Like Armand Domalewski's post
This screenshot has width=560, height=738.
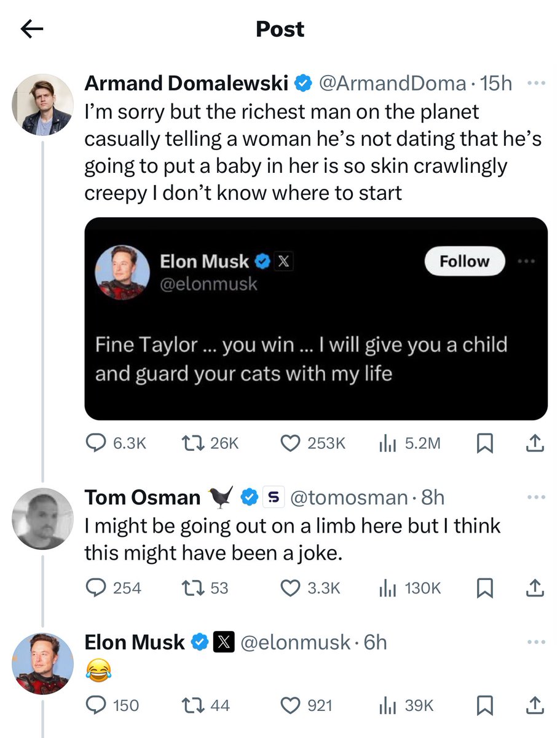[289, 443]
